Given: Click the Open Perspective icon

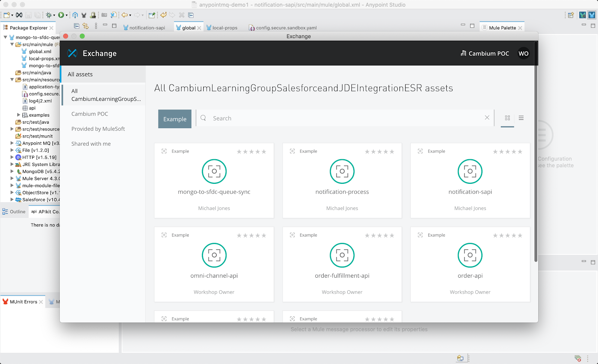Looking at the screenshot, I should [x=571, y=15].
